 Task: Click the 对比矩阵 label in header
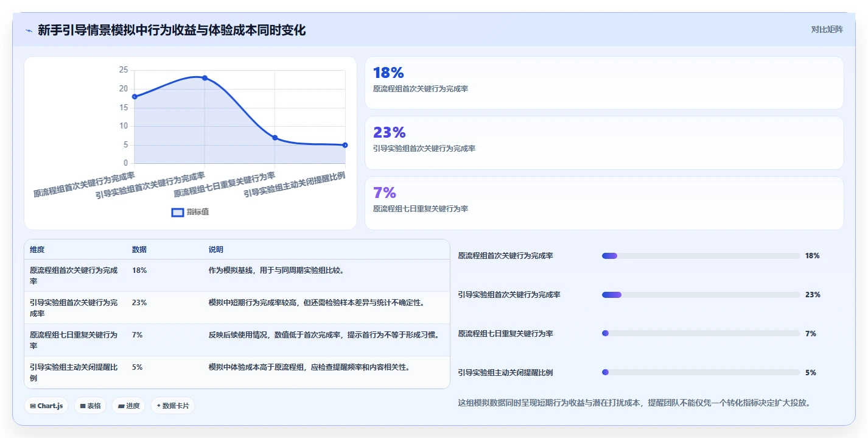(x=827, y=29)
